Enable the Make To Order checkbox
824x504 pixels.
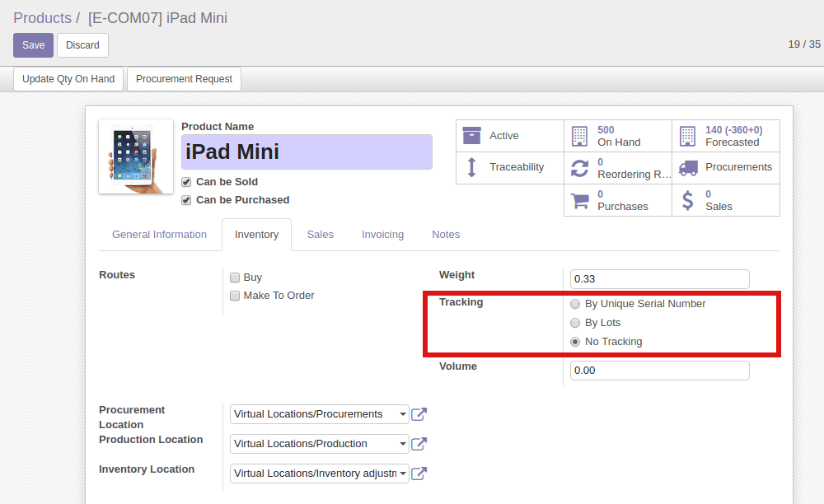235,296
